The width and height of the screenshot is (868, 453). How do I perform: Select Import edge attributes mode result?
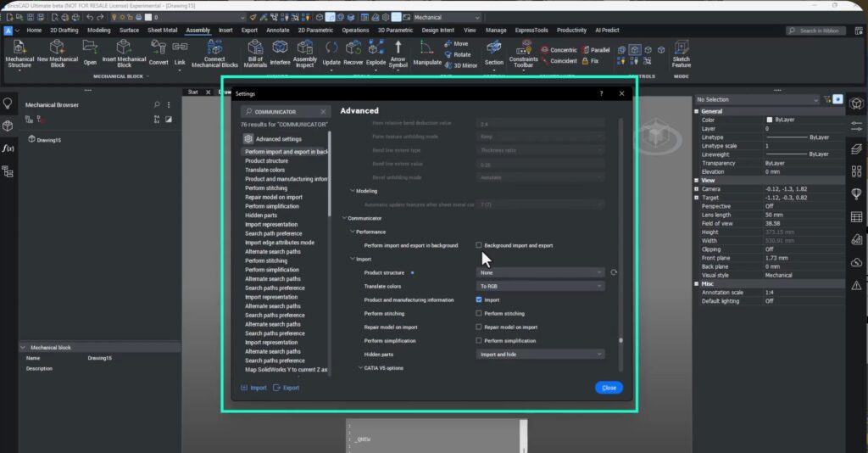(x=280, y=243)
